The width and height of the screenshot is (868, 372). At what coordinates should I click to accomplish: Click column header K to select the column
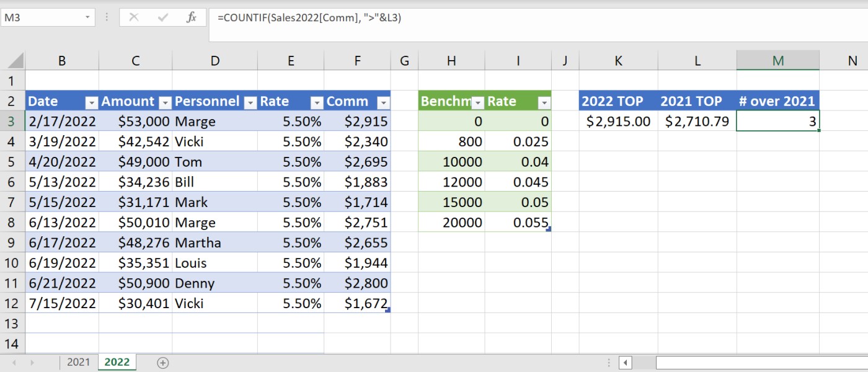click(x=618, y=60)
